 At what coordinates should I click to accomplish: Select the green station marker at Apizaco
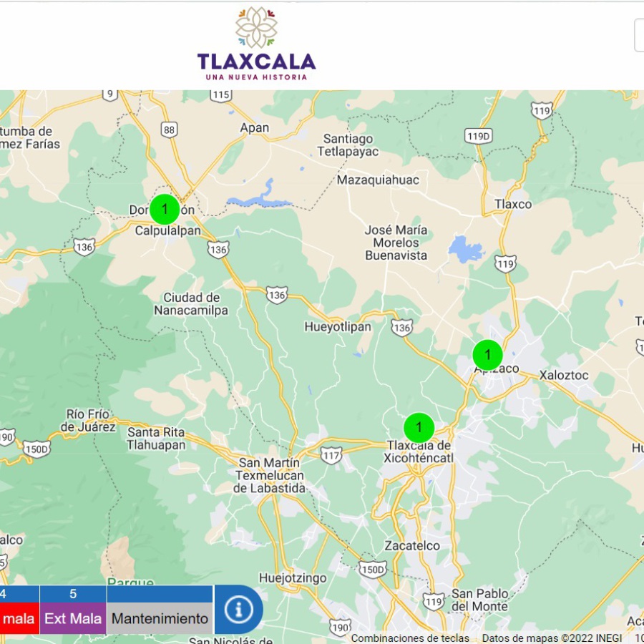pyautogui.click(x=488, y=355)
